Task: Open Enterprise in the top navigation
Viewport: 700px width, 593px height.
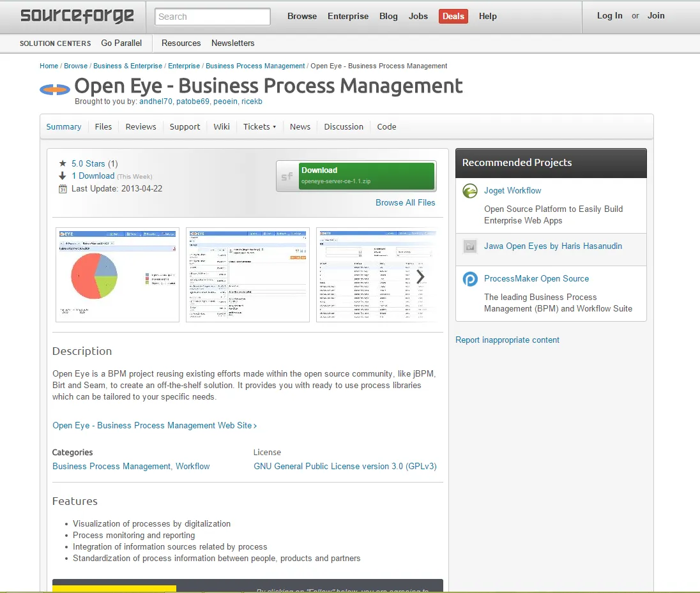Action: (348, 16)
